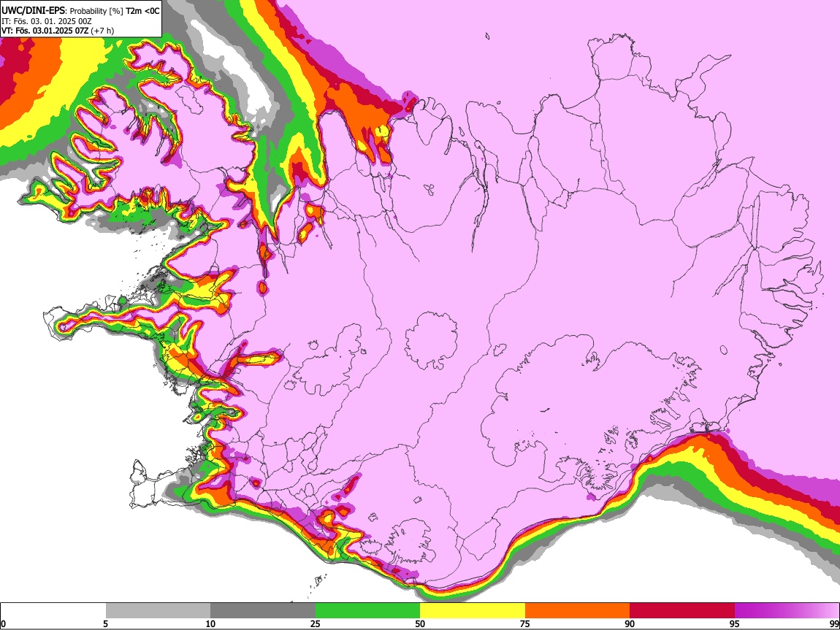Screen dimensions: 840x630
Task: Click the '75' tick label on the legend
Action: 525,624
